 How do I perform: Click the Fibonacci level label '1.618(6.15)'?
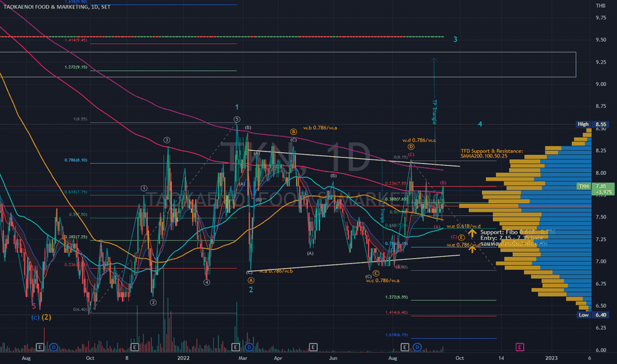pos(397,335)
